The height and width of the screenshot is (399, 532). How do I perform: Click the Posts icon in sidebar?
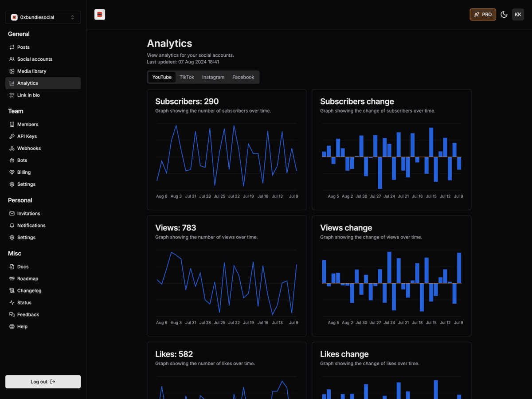[12, 47]
